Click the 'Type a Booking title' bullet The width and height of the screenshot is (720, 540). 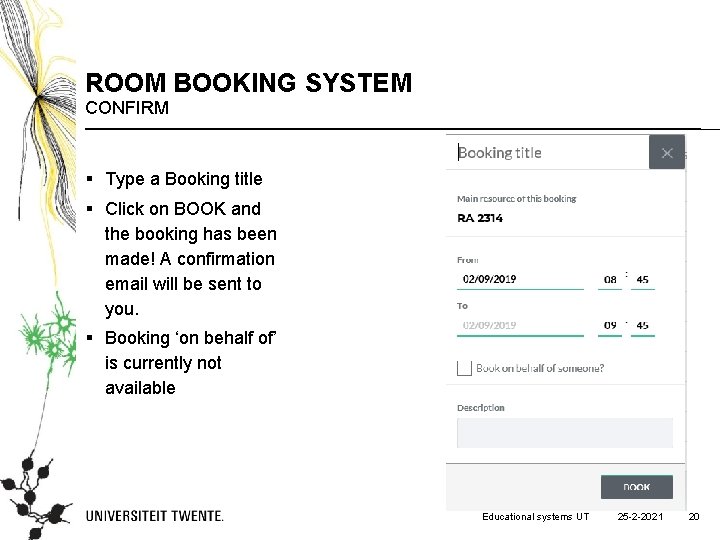click(183, 179)
